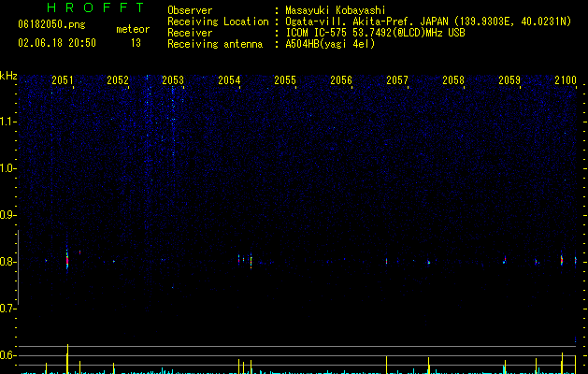588x374 pixels.
Task: Click the 2055 time marker
Action: pyautogui.click(x=285, y=80)
